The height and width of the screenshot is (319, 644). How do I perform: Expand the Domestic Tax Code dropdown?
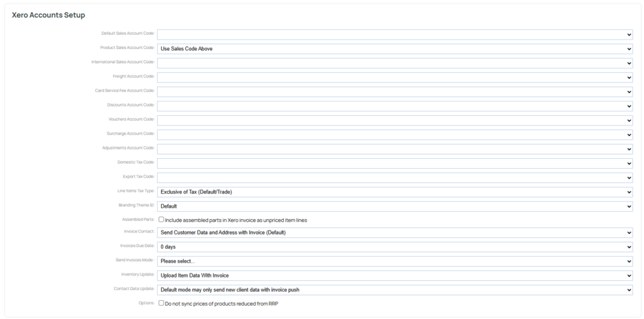[x=394, y=164]
